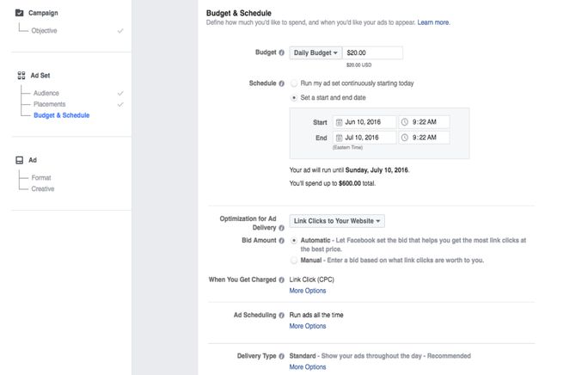Click the $20.00 budget amount field

(x=372, y=53)
